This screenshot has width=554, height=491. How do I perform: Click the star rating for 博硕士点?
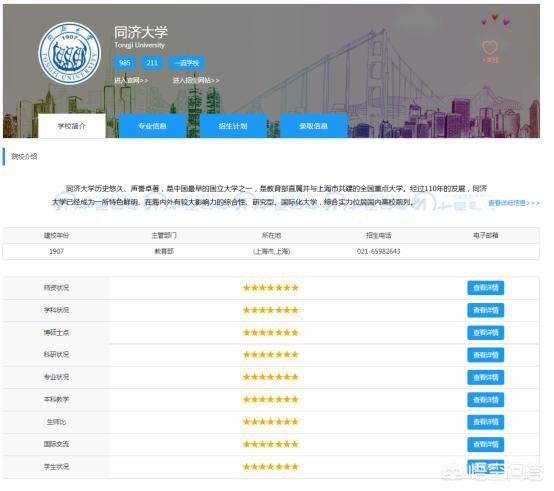tap(271, 332)
